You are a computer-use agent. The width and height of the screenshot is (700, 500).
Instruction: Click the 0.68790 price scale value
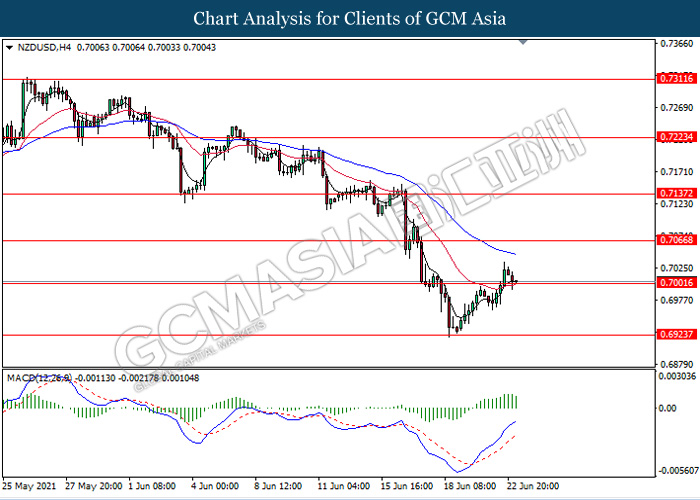pyautogui.click(x=677, y=365)
